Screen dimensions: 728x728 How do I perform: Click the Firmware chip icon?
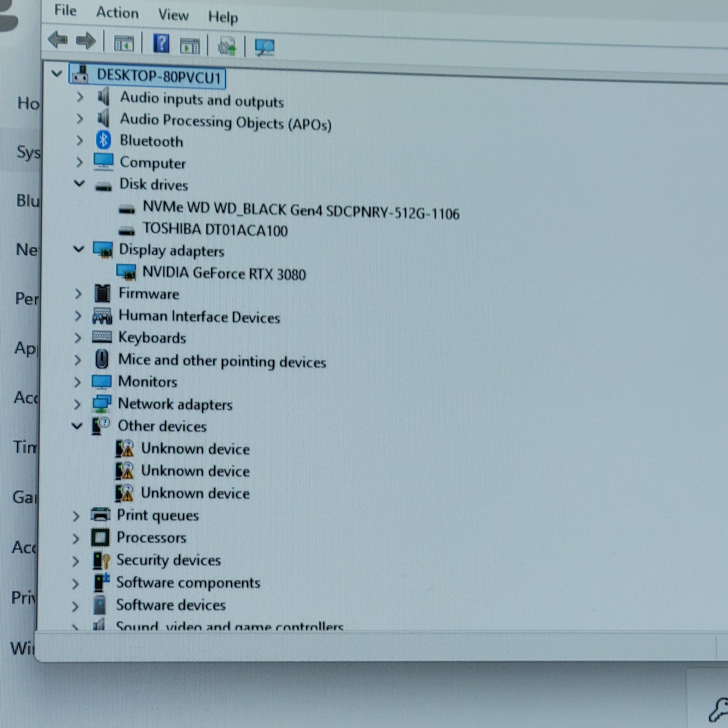(102, 293)
